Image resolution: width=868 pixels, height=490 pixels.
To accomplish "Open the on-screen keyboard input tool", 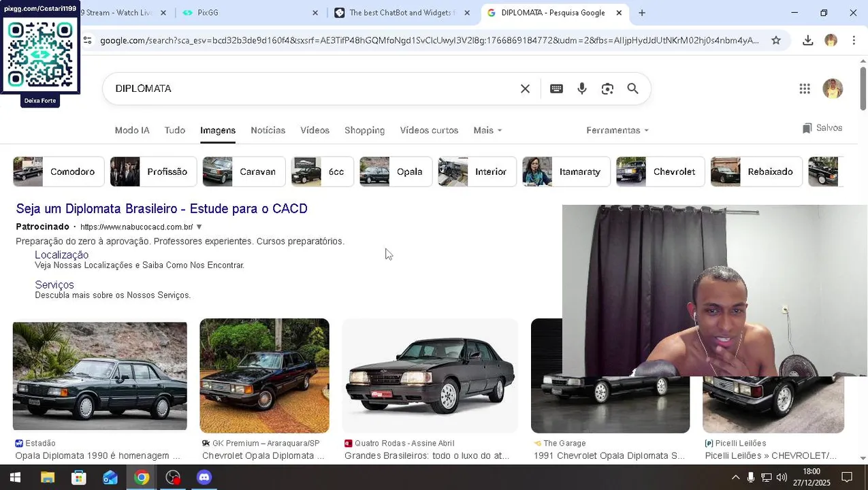I will pyautogui.click(x=556, y=88).
